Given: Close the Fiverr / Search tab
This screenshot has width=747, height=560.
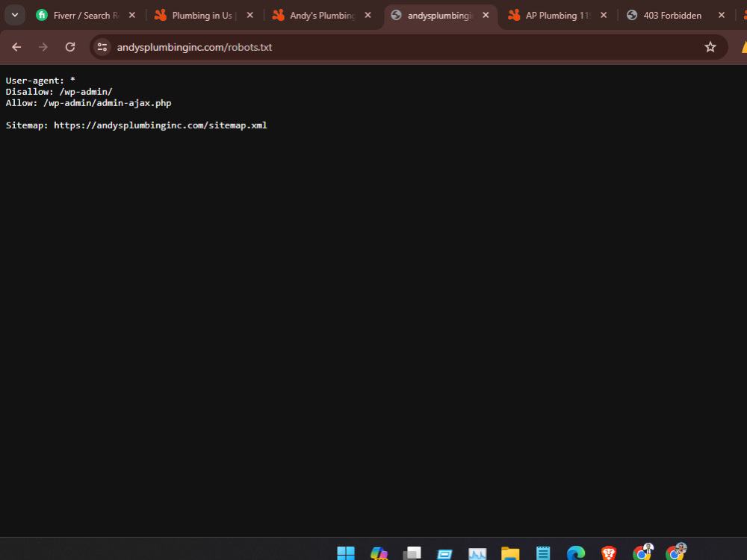Looking at the screenshot, I should (x=132, y=15).
